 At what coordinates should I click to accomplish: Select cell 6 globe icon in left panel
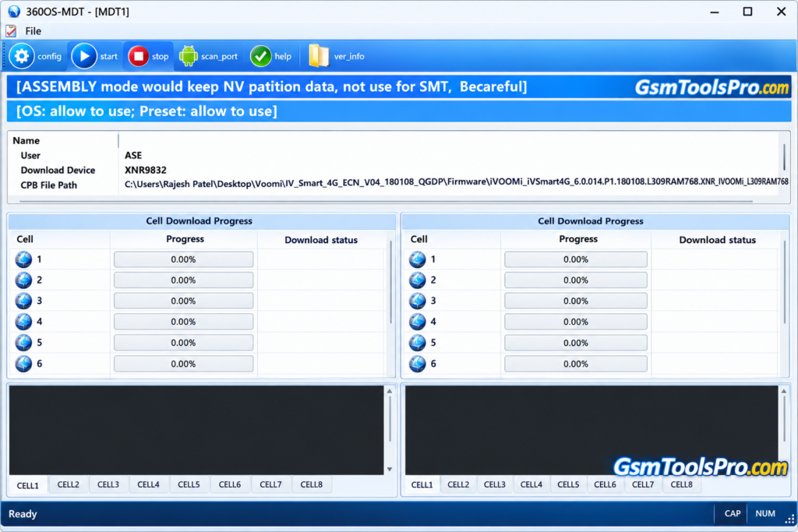coord(23,364)
